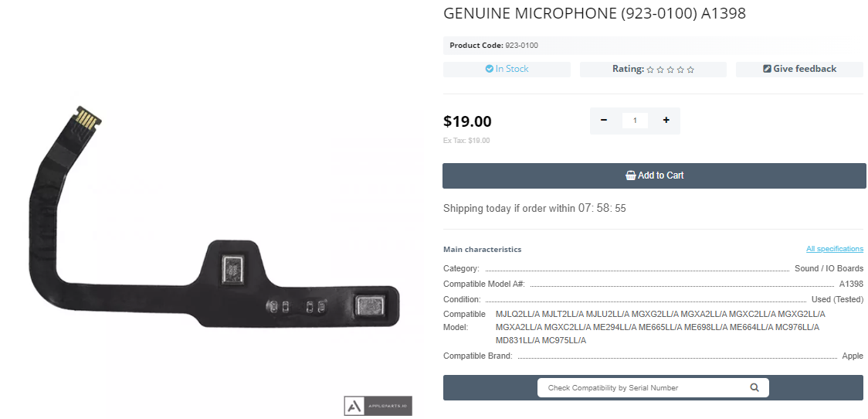The height and width of the screenshot is (419, 868).
Task: Click the Genuine Microphone product title
Action: (x=594, y=14)
